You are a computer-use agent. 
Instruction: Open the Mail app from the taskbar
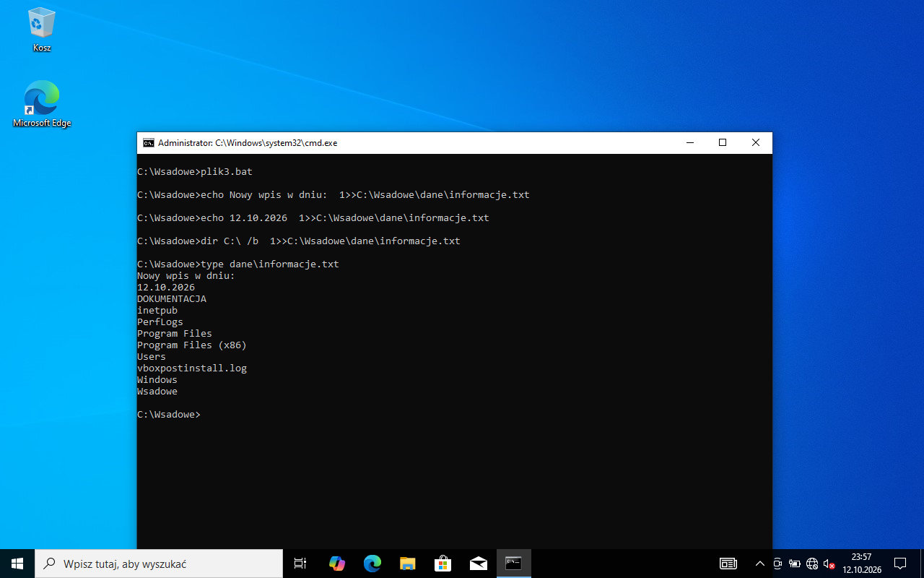(x=478, y=564)
